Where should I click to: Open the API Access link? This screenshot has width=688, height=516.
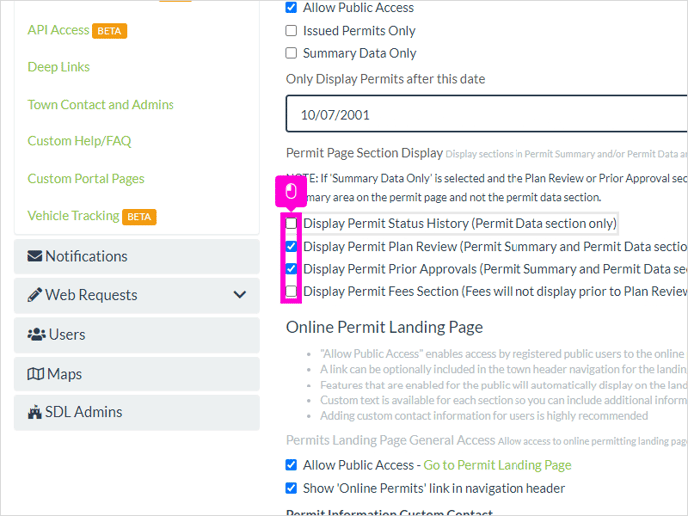pyautogui.click(x=58, y=30)
